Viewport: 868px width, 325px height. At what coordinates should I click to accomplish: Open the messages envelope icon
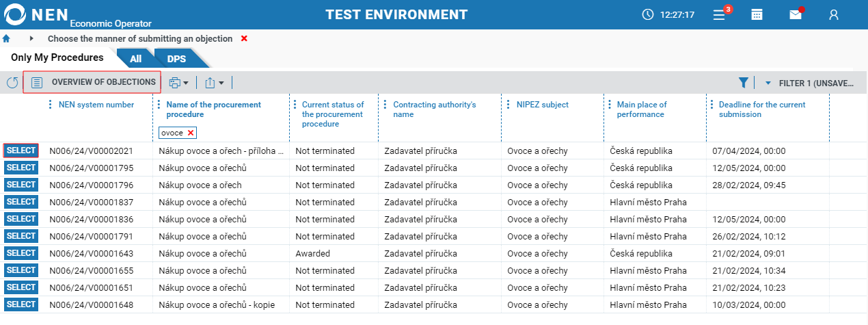click(796, 14)
